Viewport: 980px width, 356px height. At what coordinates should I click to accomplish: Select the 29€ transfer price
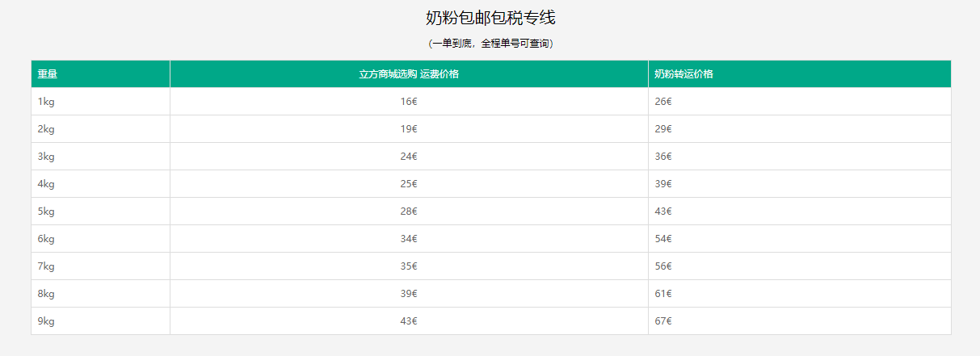(x=800, y=129)
